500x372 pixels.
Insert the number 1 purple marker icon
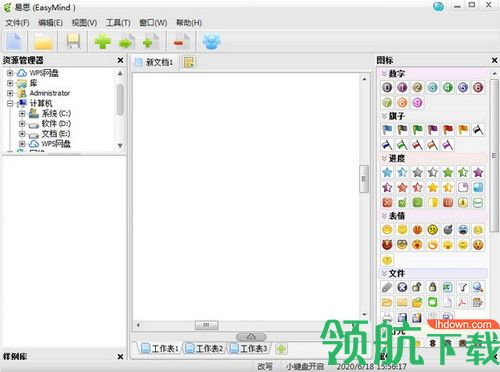click(x=402, y=87)
